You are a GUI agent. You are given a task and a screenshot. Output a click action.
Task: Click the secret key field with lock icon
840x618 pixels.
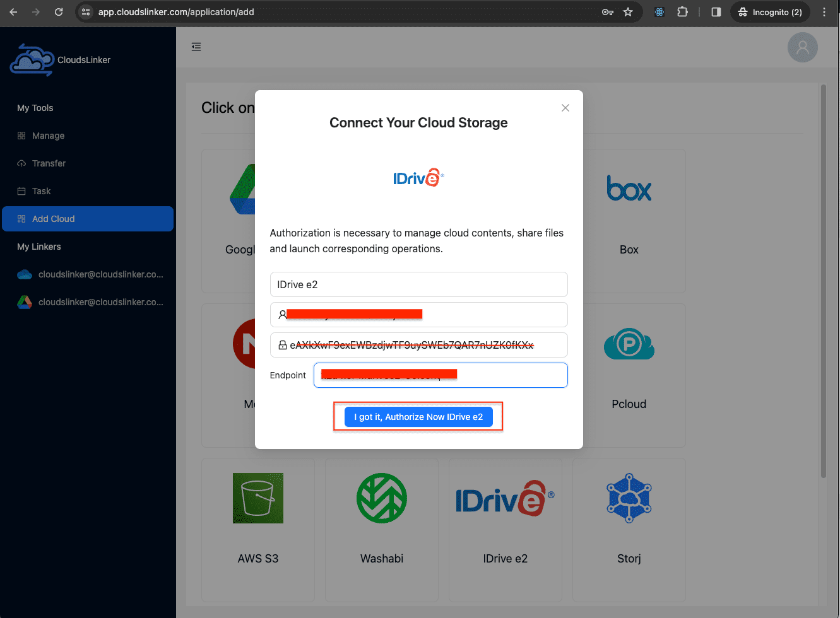(418, 345)
